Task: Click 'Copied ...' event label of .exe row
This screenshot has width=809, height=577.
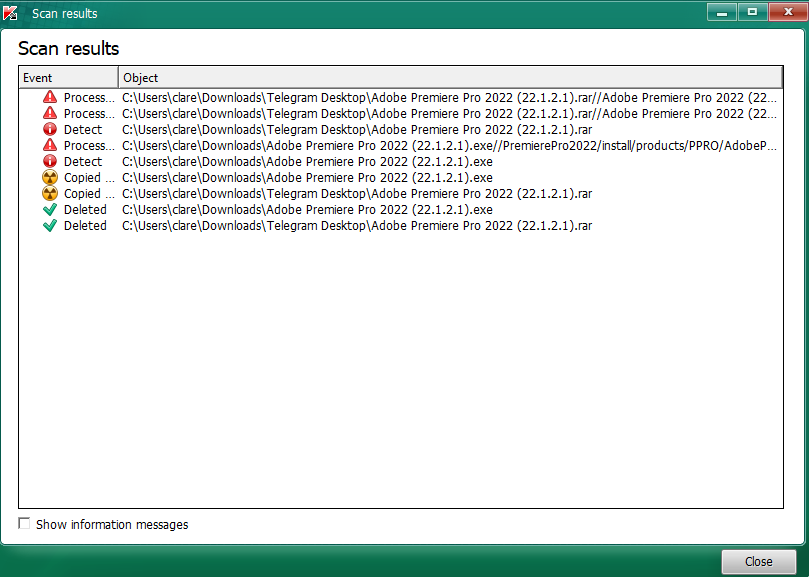Action: click(x=89, y=178)
